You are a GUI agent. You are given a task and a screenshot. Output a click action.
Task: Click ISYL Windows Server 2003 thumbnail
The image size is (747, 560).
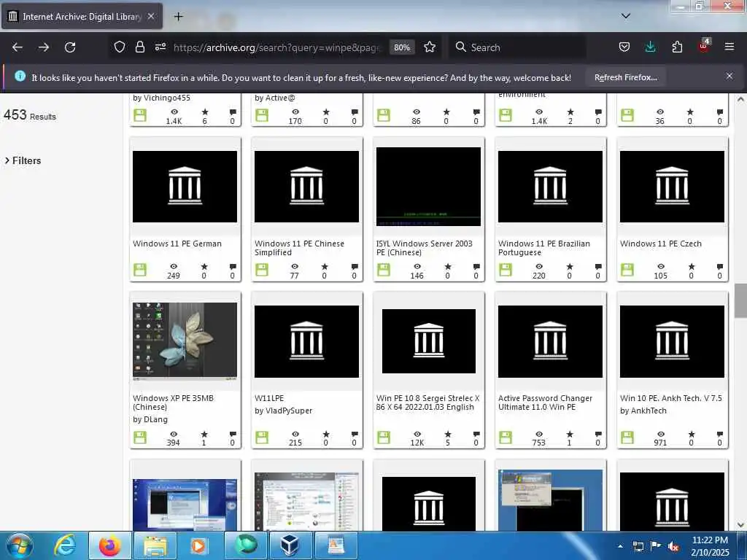(428, 187)
